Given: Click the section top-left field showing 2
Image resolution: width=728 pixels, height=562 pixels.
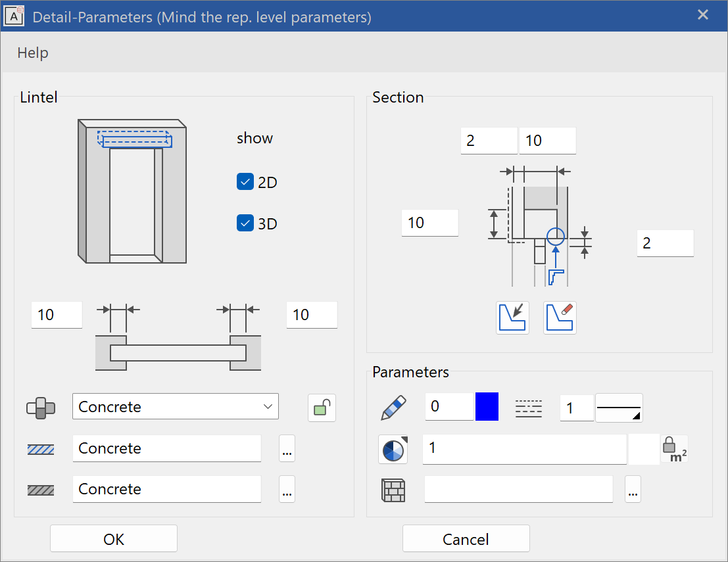Looking at the screenshot, I should click(x=489, y=141).
